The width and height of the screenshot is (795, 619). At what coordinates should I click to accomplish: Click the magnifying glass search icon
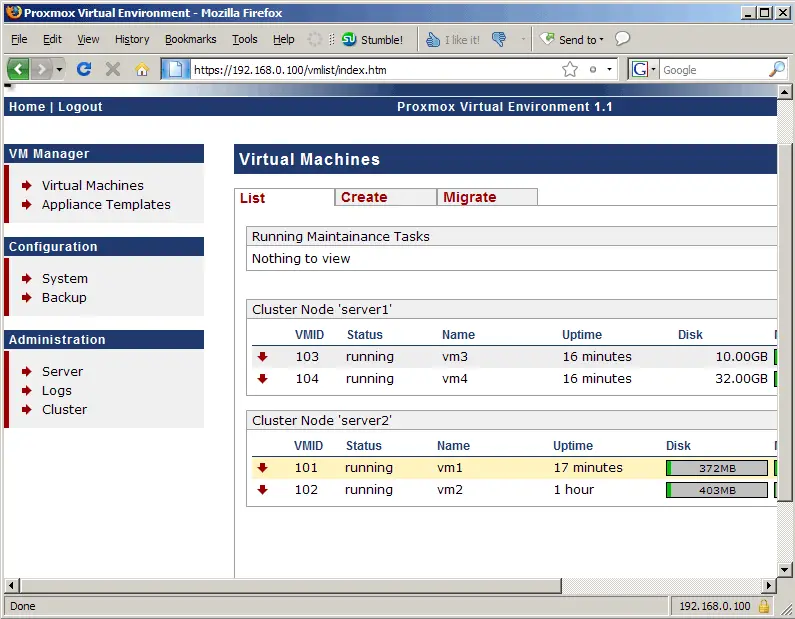tap(777, 69)
